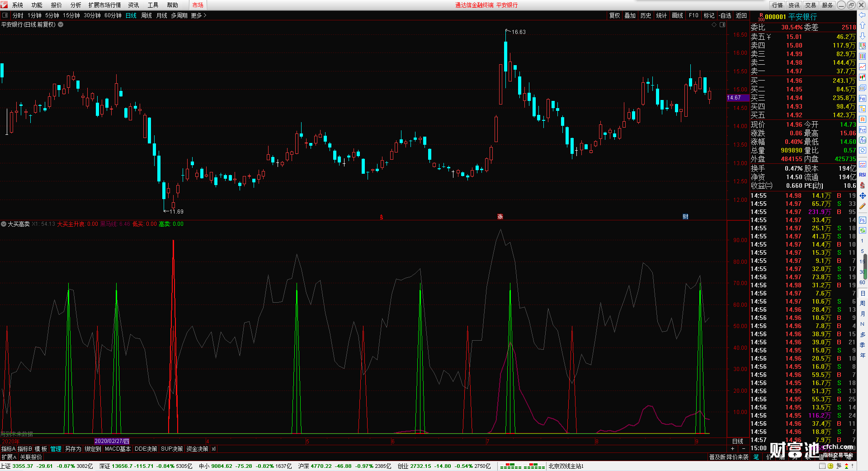Expand the 大买高卖 indicator dropdown

4,224
